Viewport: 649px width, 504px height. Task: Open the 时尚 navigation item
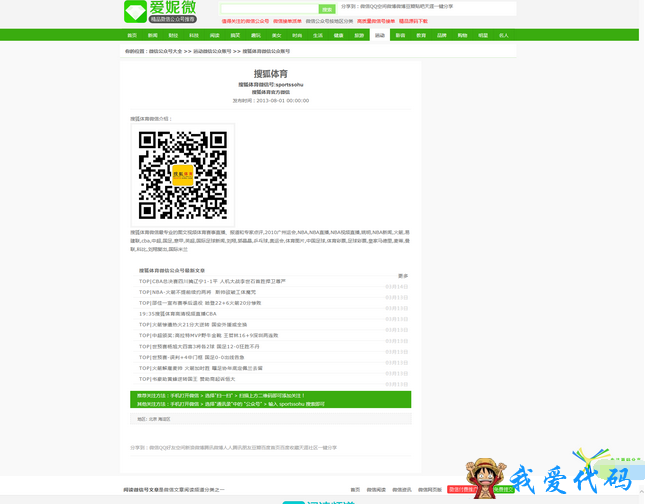coord(297,36)
